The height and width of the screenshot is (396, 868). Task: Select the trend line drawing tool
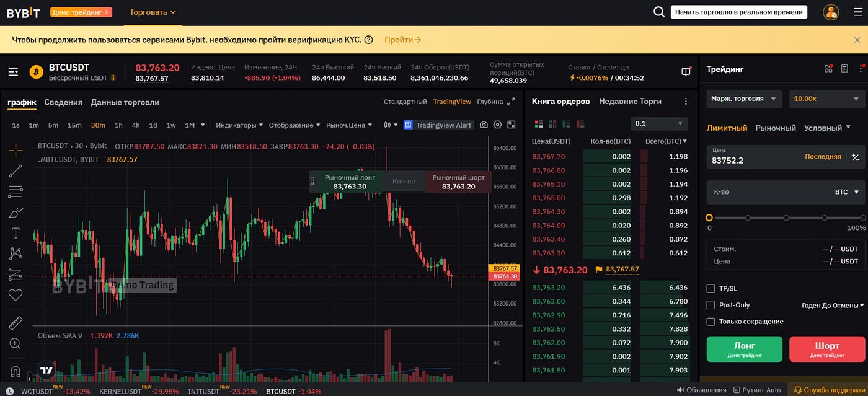(x=15, y=171)
